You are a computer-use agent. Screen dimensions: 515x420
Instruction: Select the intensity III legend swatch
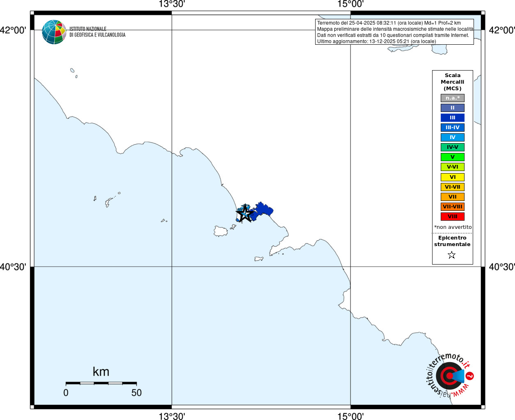coord(453,118)
